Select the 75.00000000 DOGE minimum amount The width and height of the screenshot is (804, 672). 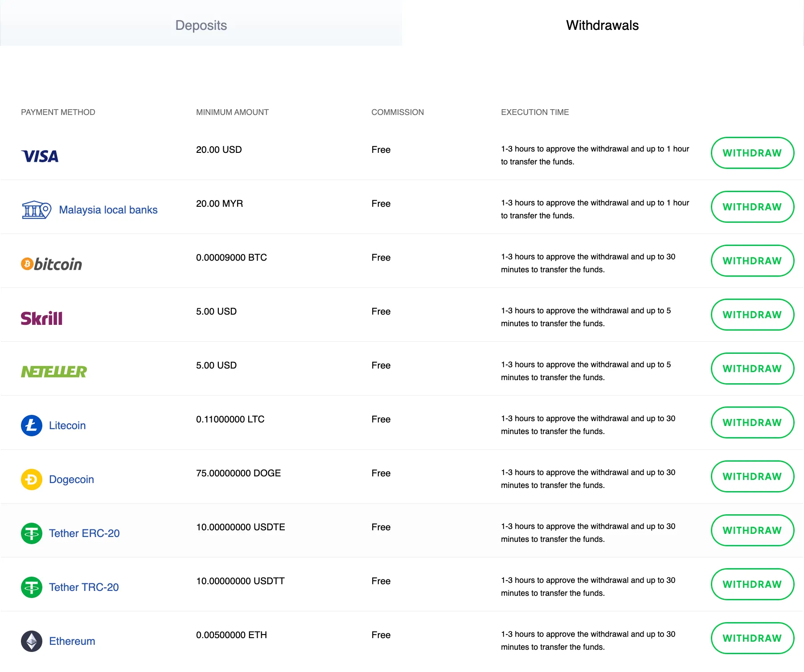click(x=238, y=473)
